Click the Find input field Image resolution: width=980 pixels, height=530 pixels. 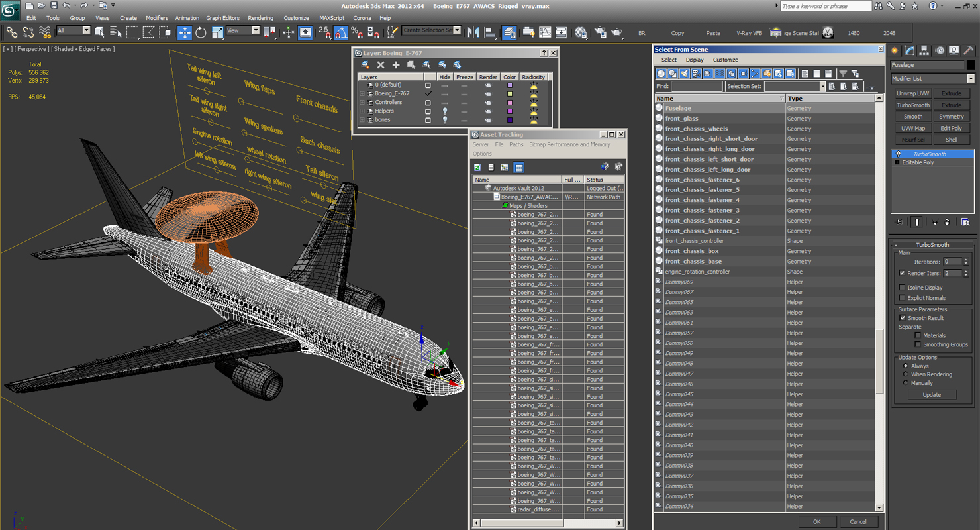(697, 87)
